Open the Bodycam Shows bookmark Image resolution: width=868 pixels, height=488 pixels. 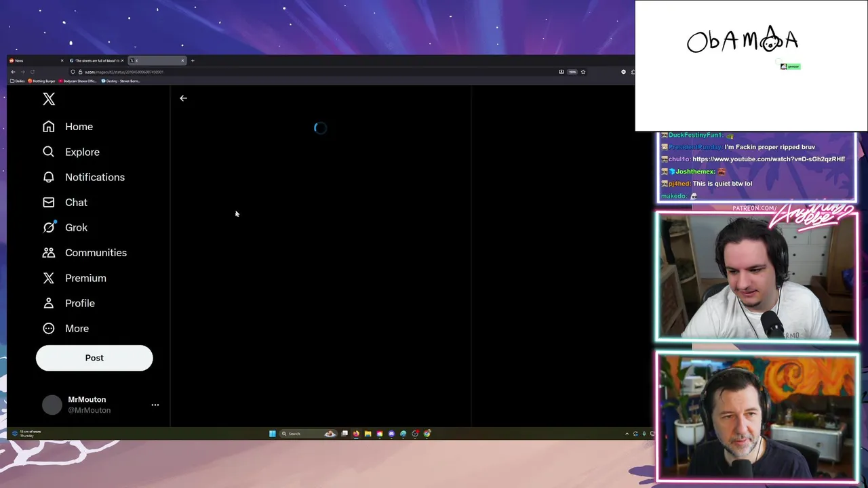[78, 81]
